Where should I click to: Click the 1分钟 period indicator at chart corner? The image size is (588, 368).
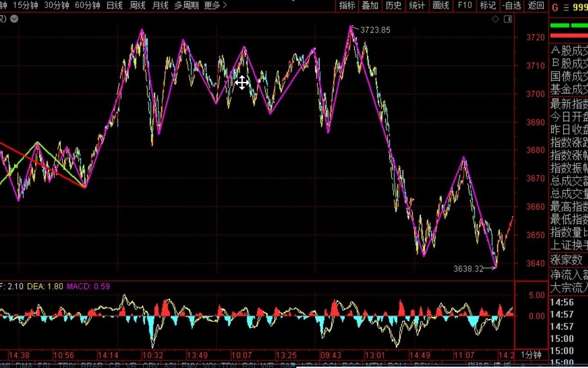[531, 355]
